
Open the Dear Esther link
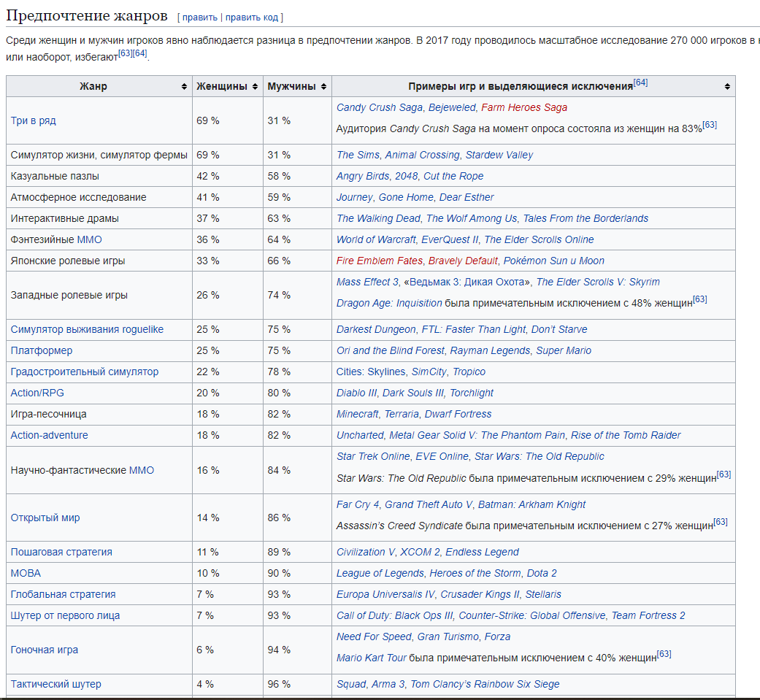(x=467, y=197)
